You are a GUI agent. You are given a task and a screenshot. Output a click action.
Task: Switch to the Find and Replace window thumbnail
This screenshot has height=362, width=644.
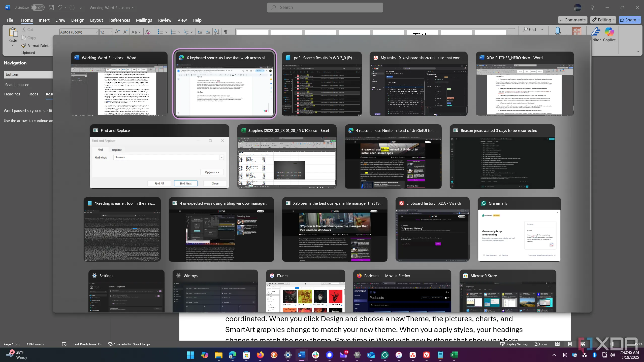159,156
